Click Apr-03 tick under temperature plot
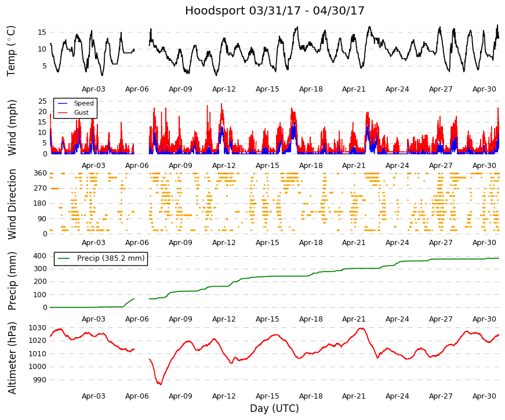The image size is (505, 420). tap(93, 89)
